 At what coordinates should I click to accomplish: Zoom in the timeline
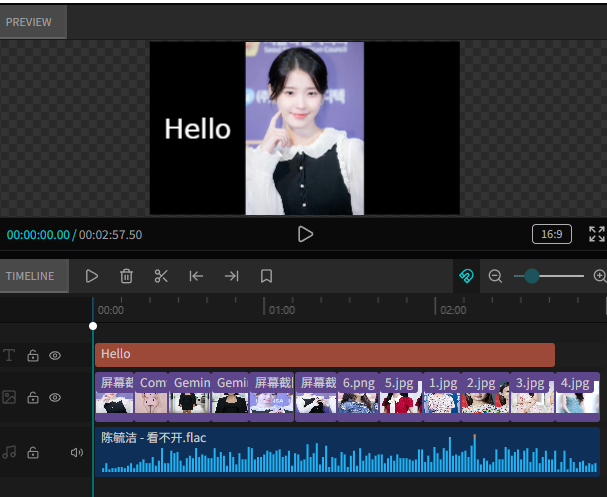600,276
